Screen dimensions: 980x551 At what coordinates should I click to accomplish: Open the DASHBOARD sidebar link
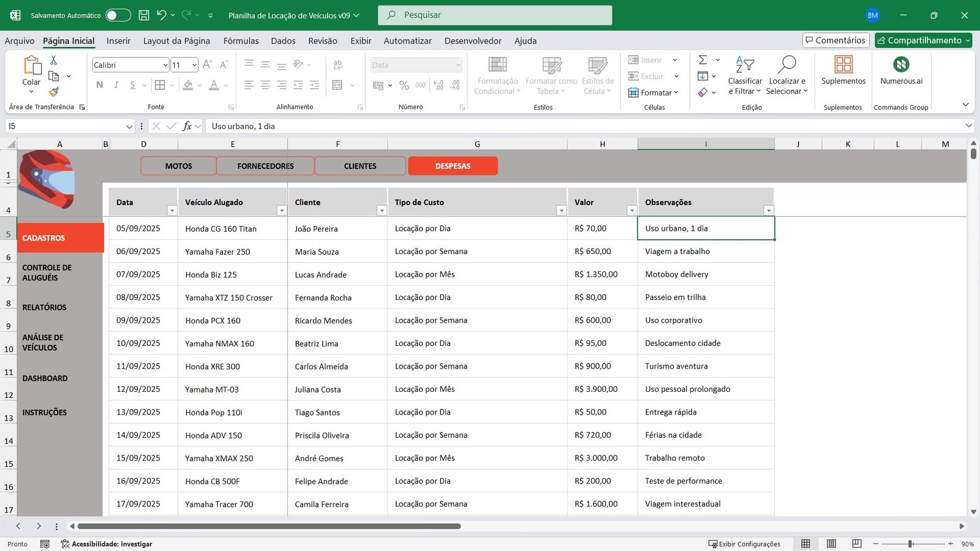pyautogui.click(x=45, y=378)
